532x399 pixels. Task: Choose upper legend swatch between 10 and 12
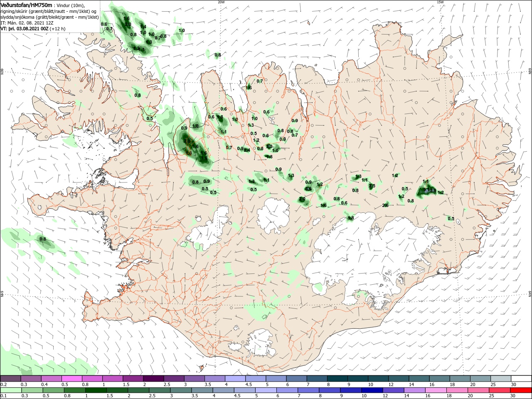378,379
